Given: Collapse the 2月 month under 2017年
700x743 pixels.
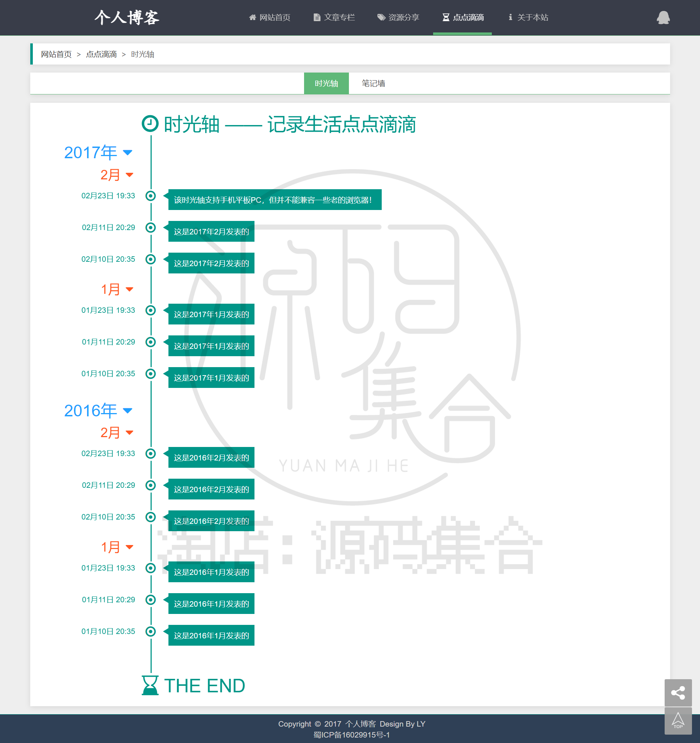Looking at the screenshot, I should (x=117, y=175).
